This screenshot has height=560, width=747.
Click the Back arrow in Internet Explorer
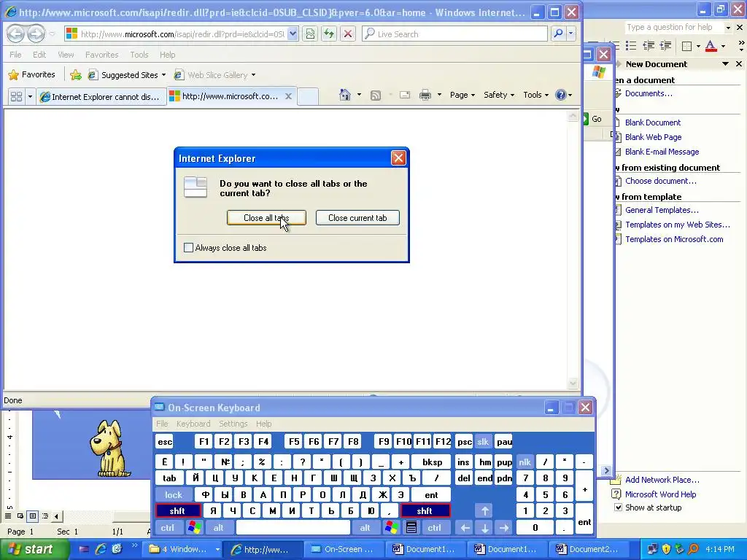(x=16, y=34)
